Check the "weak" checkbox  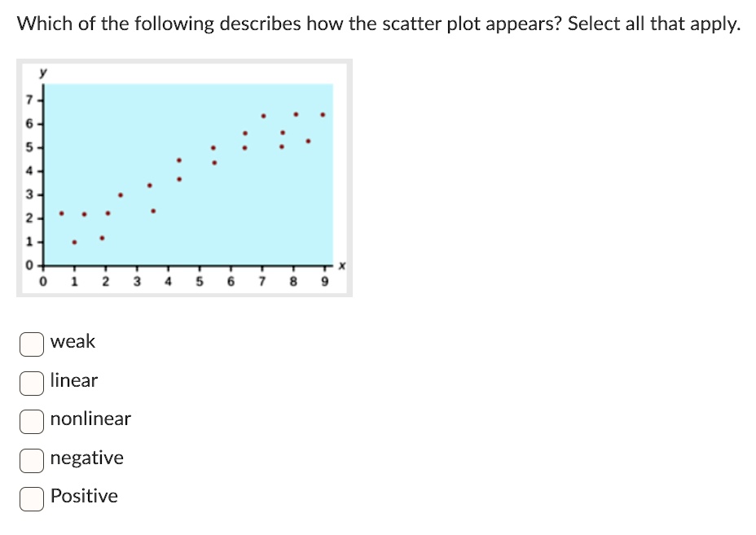(x=31, y=344)
